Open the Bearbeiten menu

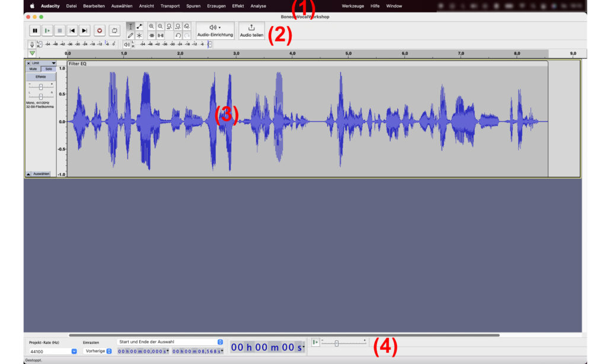(94, 6)
